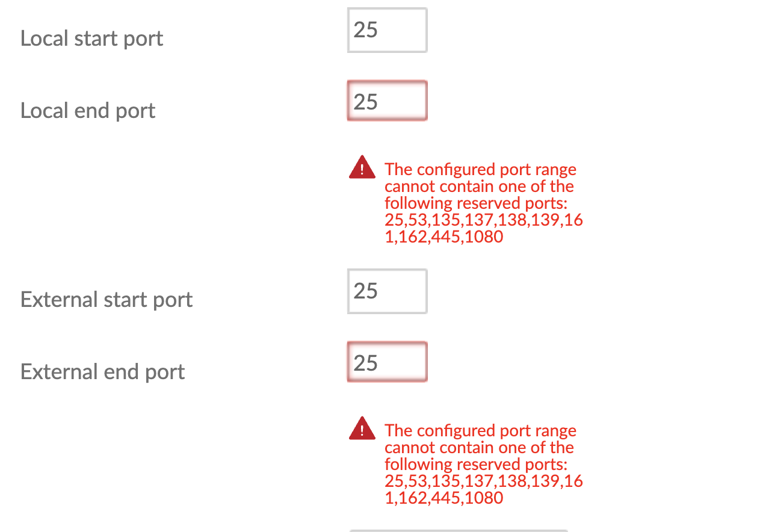Click "cannot contain one of the" in Local error
This screenshot has height=532, width=757.
479,187
